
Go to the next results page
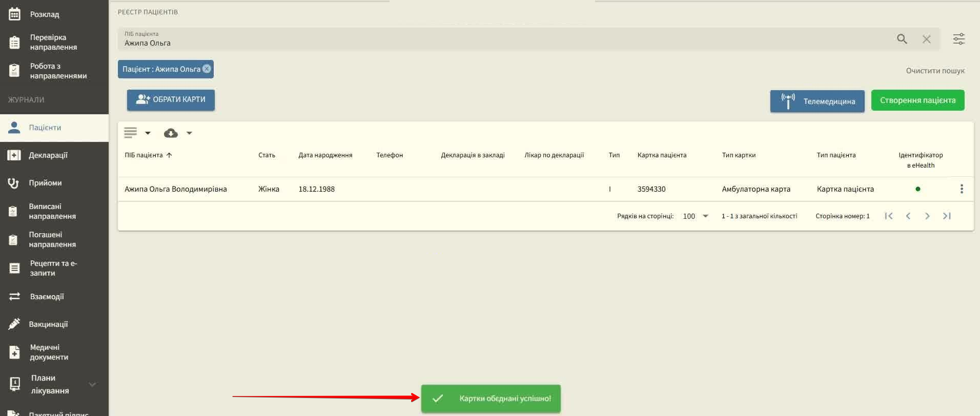[927, 216]
